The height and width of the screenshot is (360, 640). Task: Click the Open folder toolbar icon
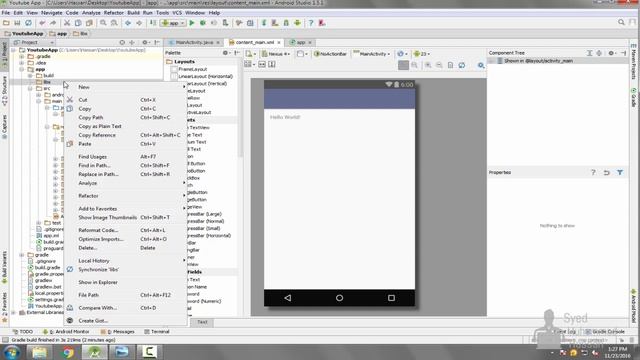pos(6,23)
